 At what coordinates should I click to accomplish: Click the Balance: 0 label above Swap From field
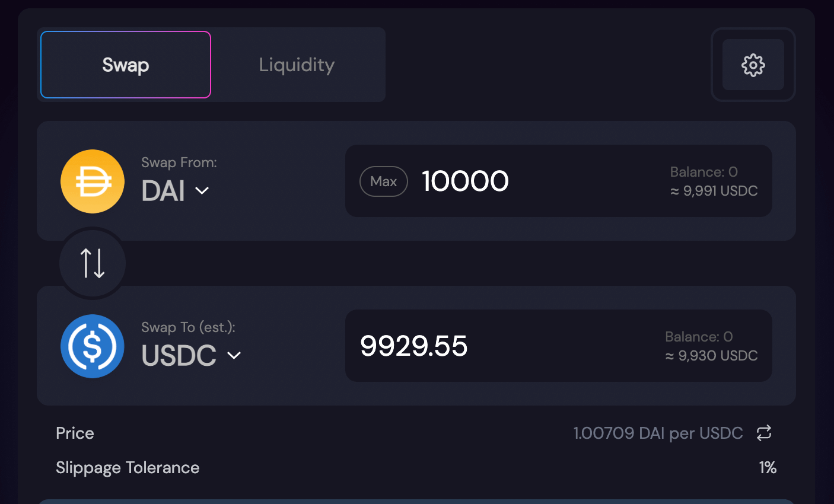(704, 171)
